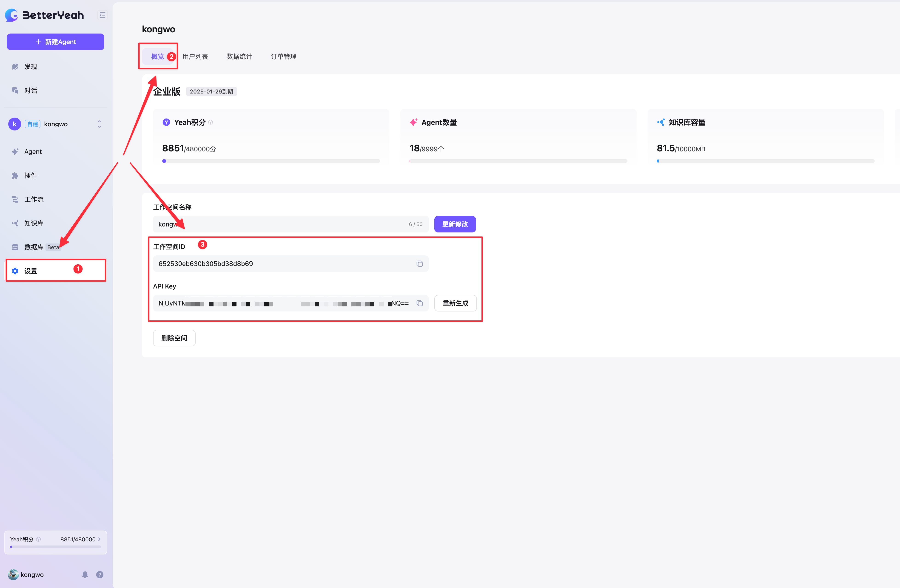Screen dimensions: 900x588
Task: Open the 知识库 knowledge base section
Action: click(x=56, y=223)
